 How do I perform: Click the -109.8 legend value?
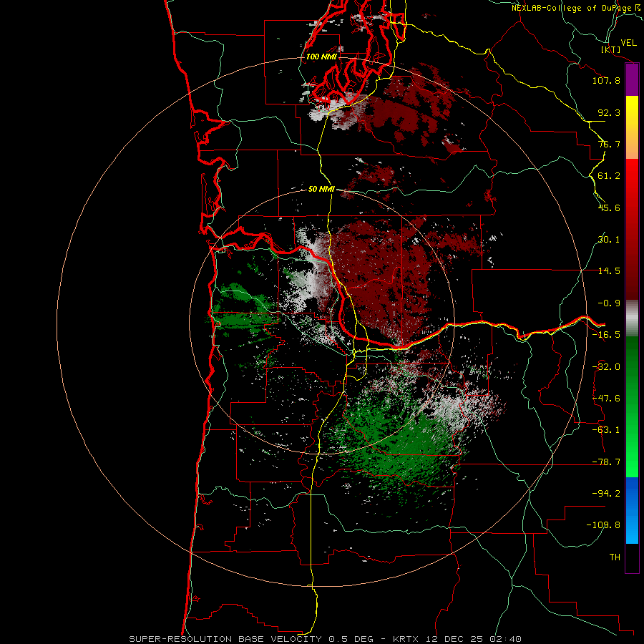pyautogui.click(x=603, y=525)
